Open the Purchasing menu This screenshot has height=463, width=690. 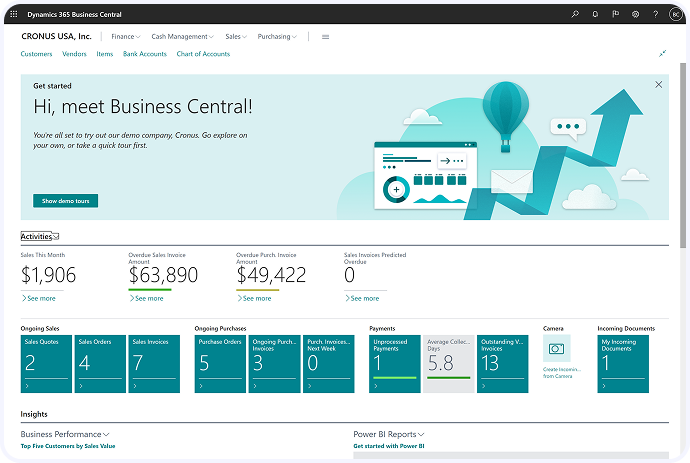pos(277,37)
